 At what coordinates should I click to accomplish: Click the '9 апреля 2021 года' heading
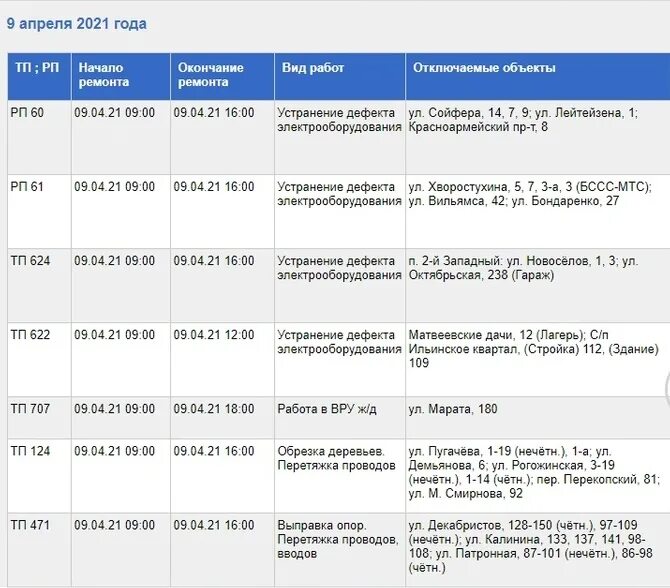tap(76, 24)
